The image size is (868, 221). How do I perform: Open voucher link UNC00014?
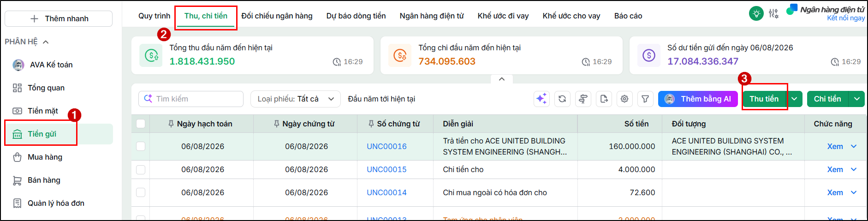(386, 192)
